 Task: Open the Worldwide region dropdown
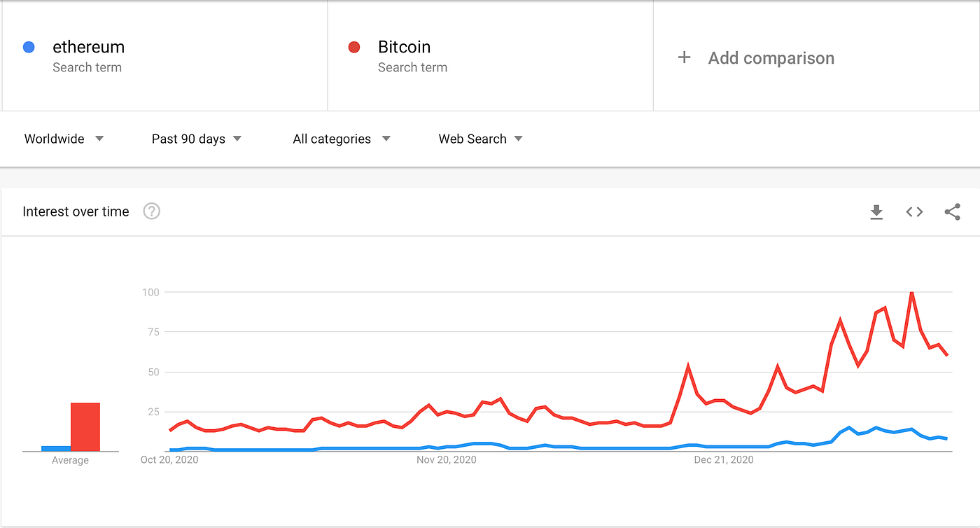63,139
